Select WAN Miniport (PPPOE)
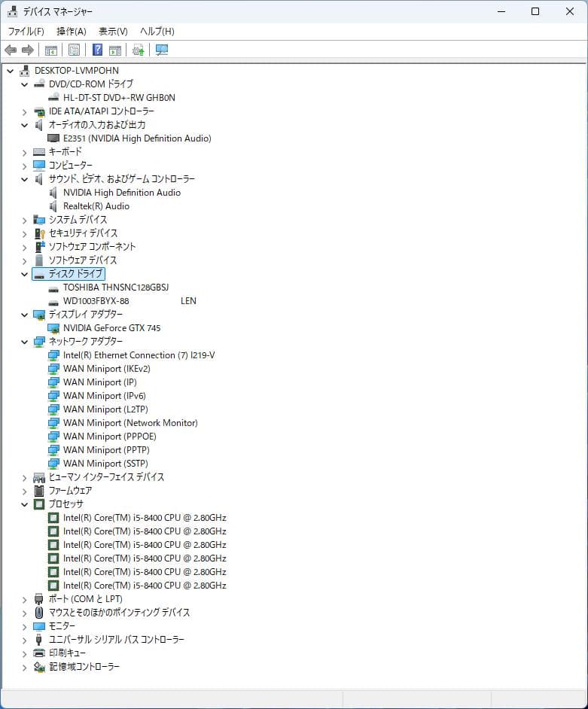The height and width of the screenshot is (709, 588). coord(110,437)
